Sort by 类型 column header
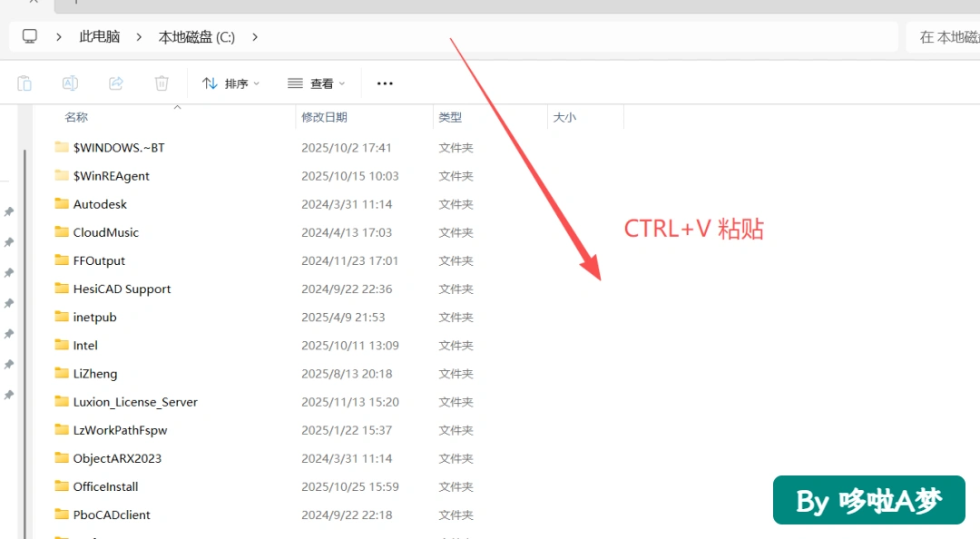 pos(450,117)
